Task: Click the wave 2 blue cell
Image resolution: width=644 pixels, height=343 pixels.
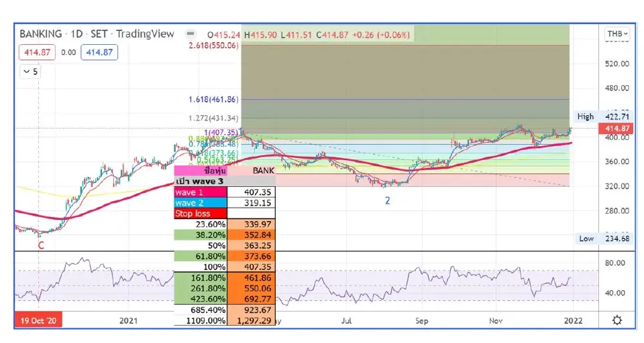Action: 201,203
